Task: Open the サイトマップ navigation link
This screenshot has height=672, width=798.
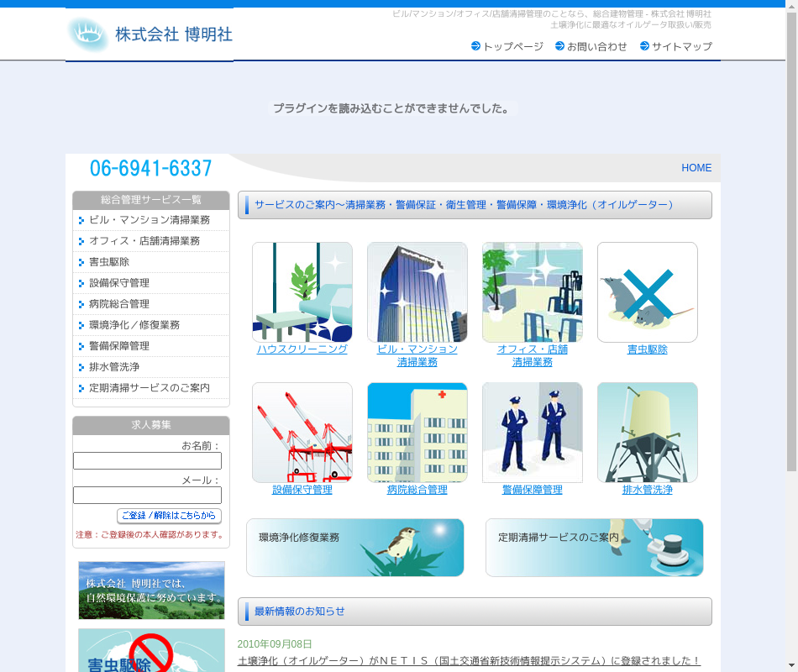Action: pos(681,47)
